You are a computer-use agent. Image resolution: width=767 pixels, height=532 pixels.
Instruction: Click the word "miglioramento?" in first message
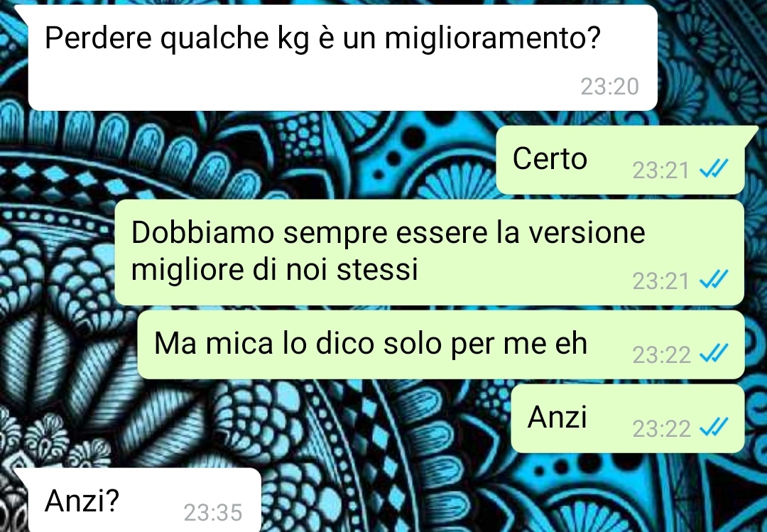pos(492,39)
